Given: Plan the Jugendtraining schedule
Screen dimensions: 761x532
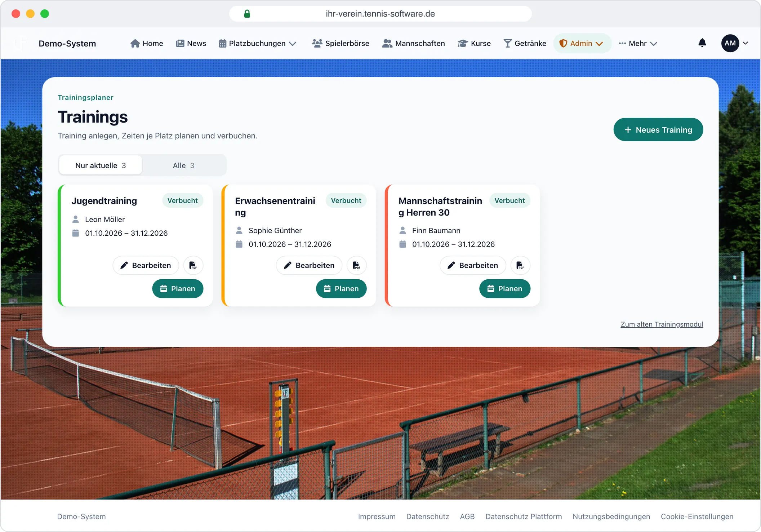Looking at the screenshot, I should click(x=178, y=288).
